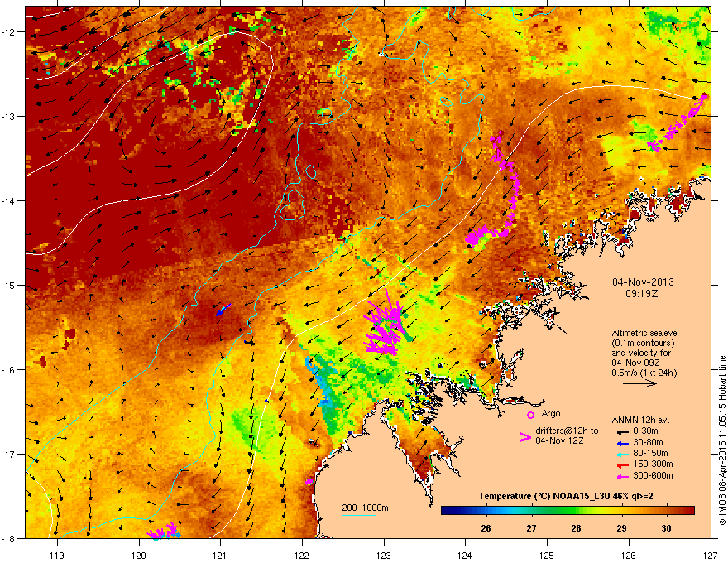Click the longitude axis label '123'
This screenshot has width=728, height=563.
tap(384, 555)
